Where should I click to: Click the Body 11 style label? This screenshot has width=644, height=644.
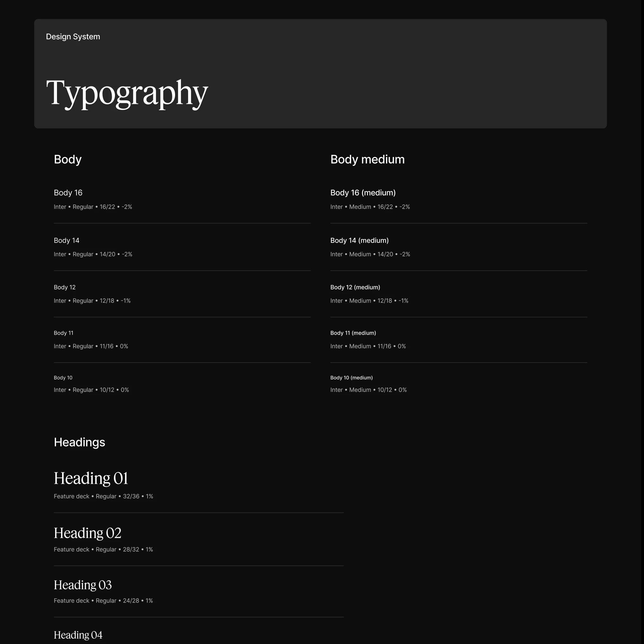pos(63,333)
